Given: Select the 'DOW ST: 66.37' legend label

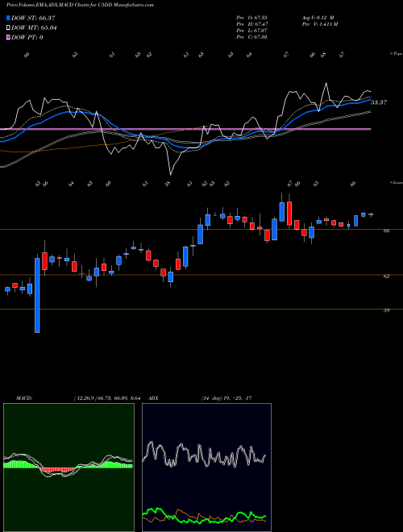Looking at the screenshot, I should pos(33,18).
